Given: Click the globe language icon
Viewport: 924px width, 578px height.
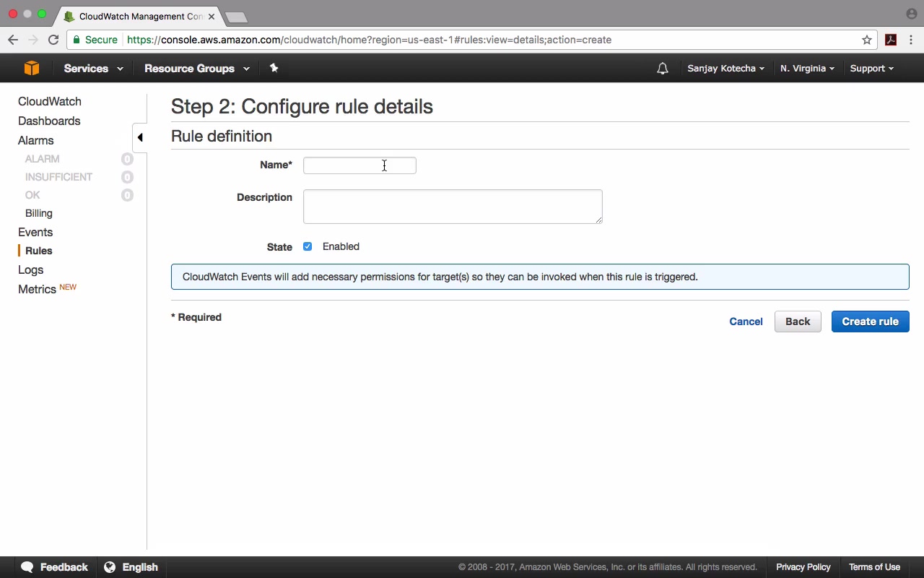Looking at the screenshot, I should pyautogui.click(x=110, y=567).
